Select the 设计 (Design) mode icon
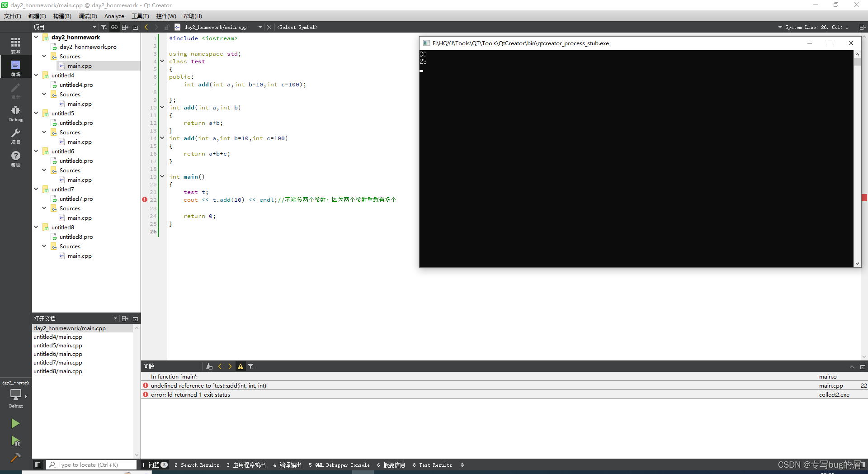Screen dimensions: 868x474 pos(15,90)
